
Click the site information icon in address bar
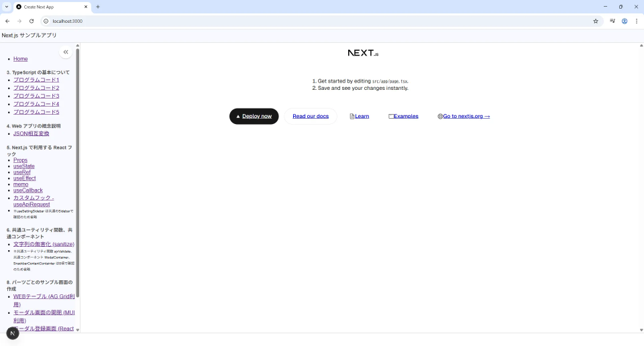pos(46,21)
